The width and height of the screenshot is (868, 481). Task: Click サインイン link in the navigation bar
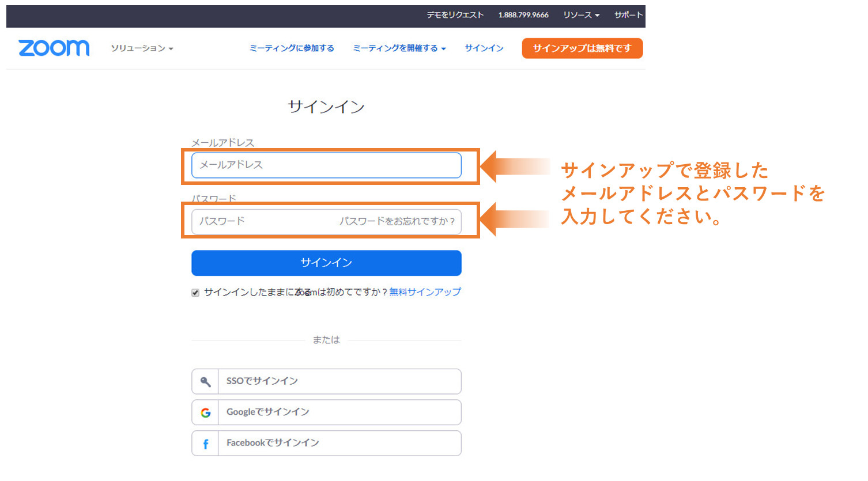pos(484,48)
